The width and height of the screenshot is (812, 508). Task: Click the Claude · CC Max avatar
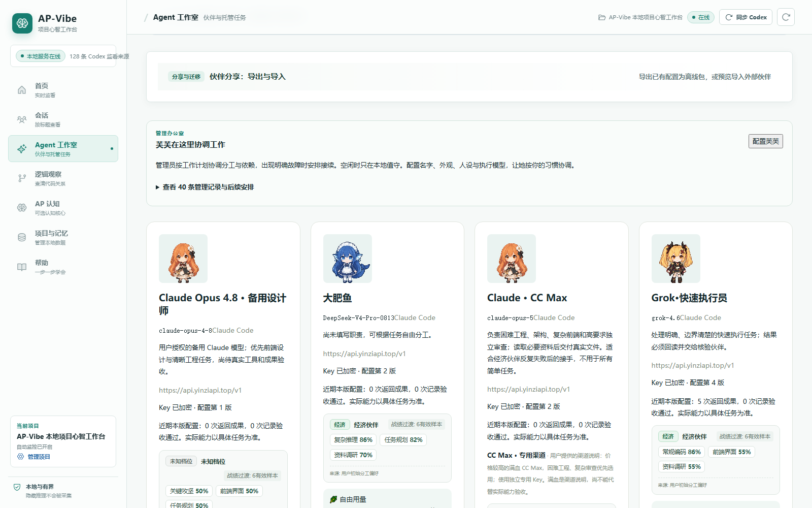512,259
